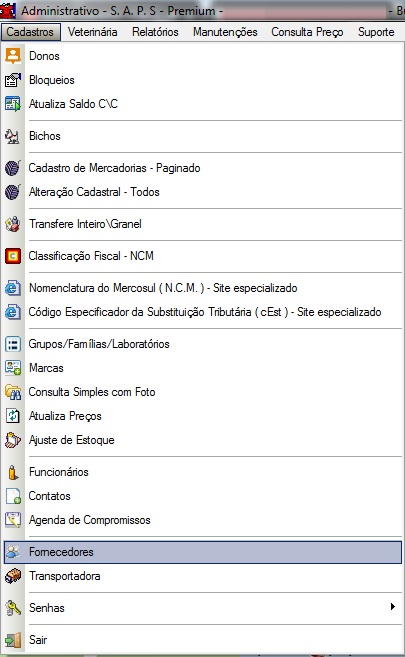Image resolution: width=405 pixels, height=657 pixels.
Task: Expand the Senhas submenu arrow
Action: pos(392,607)
